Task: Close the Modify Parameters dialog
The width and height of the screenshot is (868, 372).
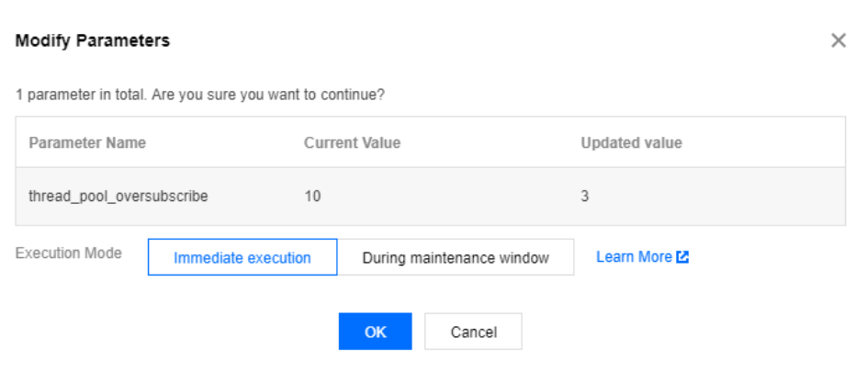Action: 838,41
